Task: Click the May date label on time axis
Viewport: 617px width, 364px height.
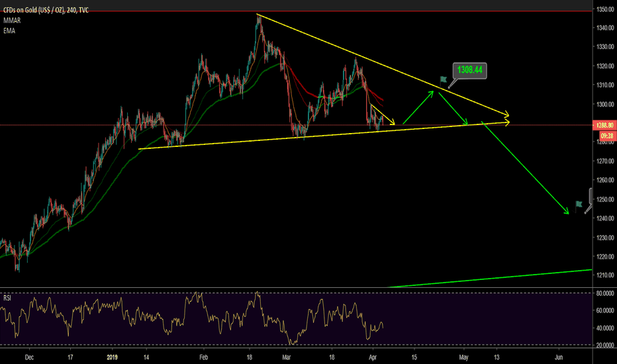Action: coord(463,357)
